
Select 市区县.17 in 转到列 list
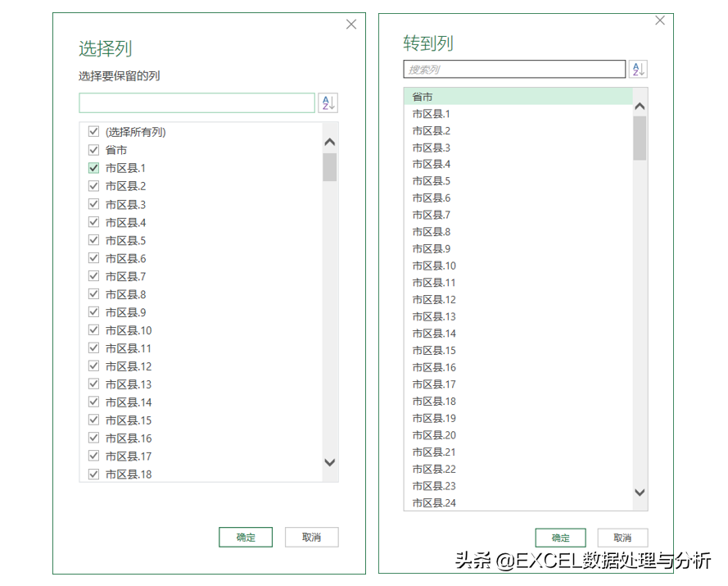tap(518, 384)
